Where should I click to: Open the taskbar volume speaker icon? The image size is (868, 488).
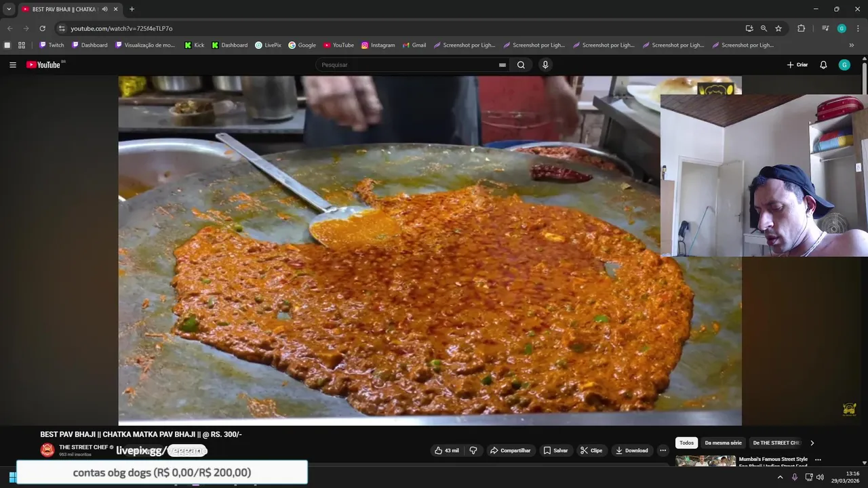point(820,477)
